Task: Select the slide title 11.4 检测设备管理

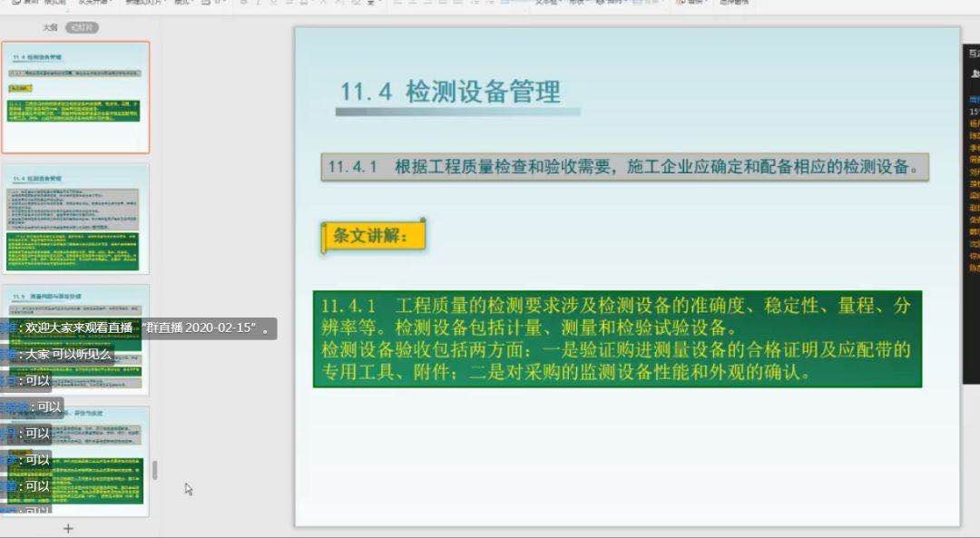Action: pyautogui.click(x=450, y=92)
